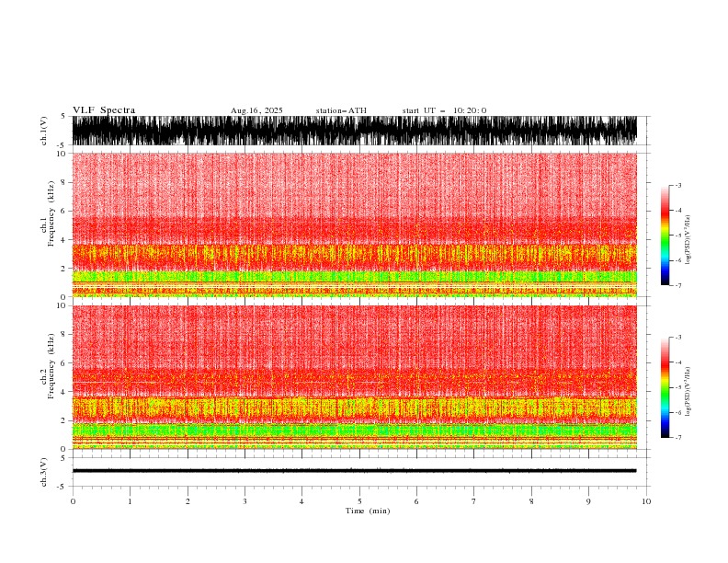Click the 'VLF Spectra' title text
This screenshot has width=728, height=563.
[x=104, y=110]
